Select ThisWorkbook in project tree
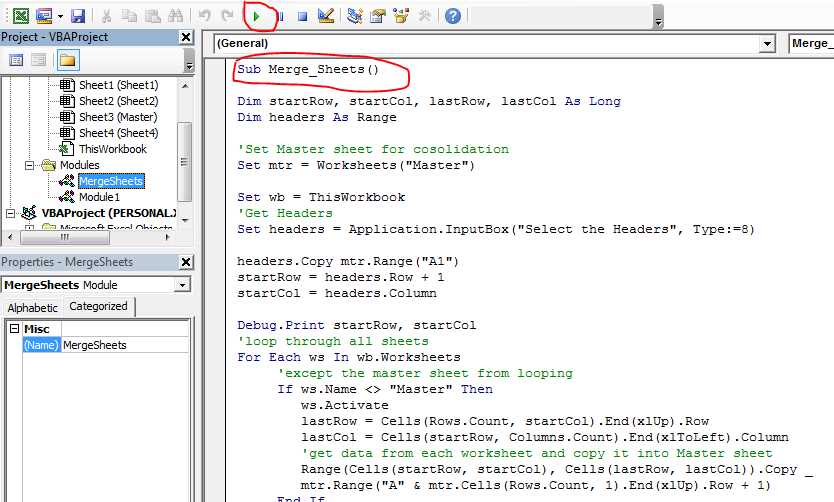The image size is (834, 502). coord(113,149)
